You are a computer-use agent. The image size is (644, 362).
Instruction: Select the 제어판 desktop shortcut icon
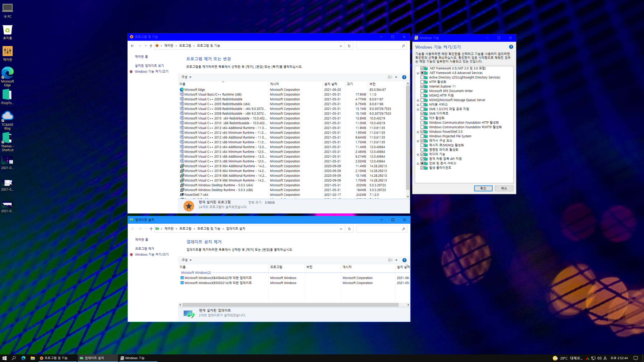7,54
